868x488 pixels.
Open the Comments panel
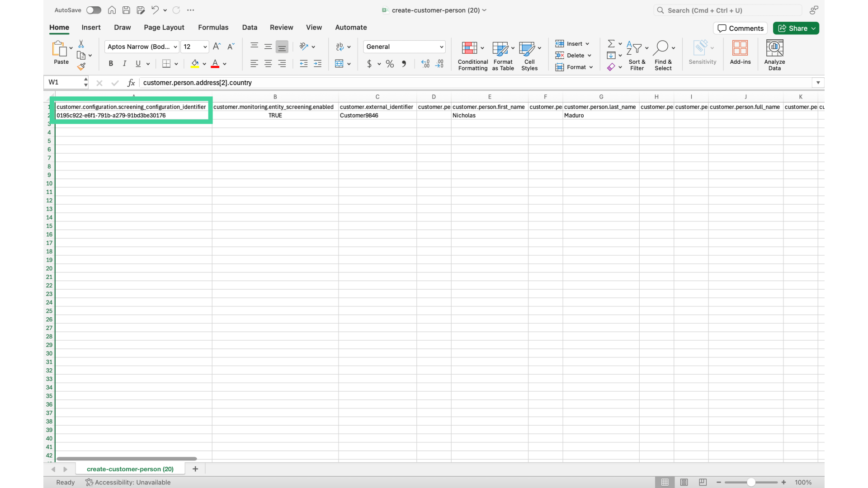pos(740,28)
